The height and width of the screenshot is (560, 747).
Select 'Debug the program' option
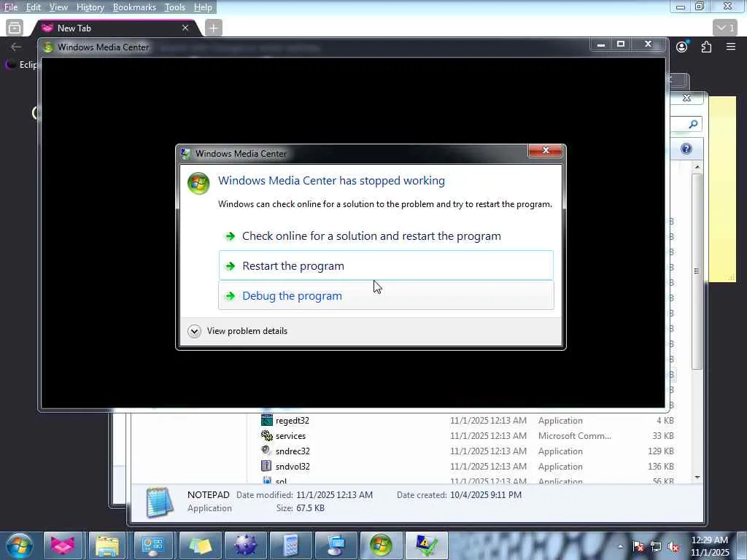[x=386, y=295]
